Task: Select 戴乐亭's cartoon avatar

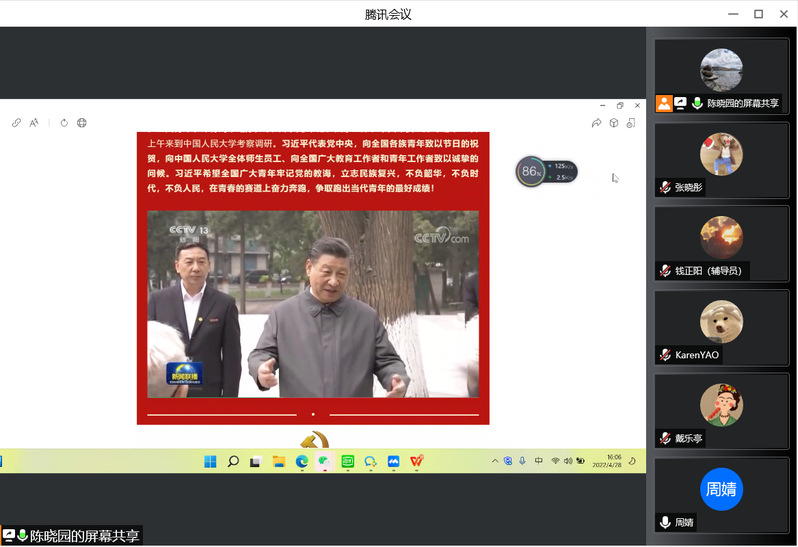Action: tap(721, 405)
